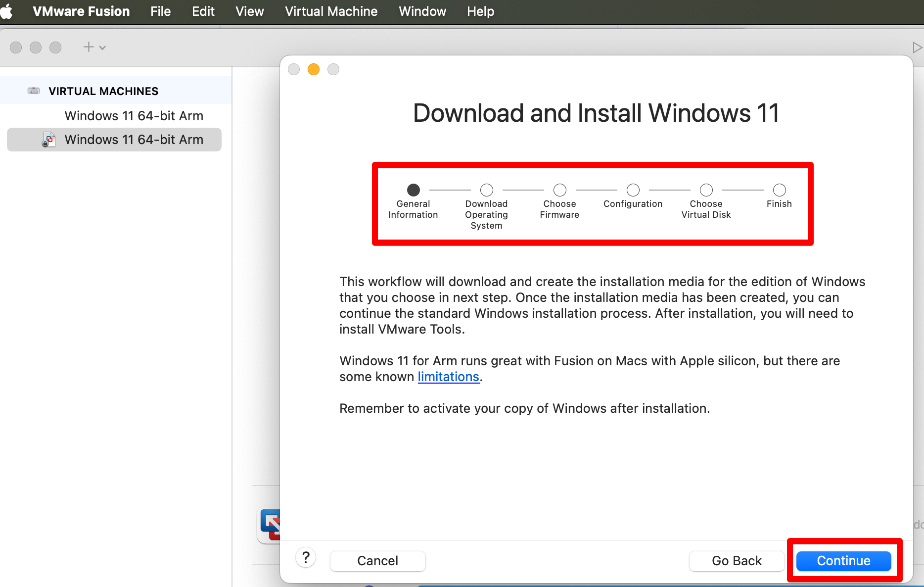This screenshot has height=587, width=924.
Task: Click the Finish step circle
Action: [780, 190]
